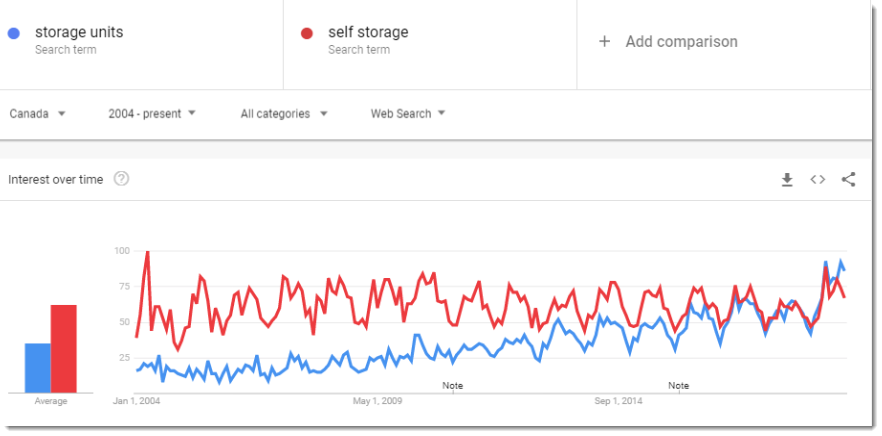
Task: Expand the 2004 - present time range
Action: coord(152,114)
